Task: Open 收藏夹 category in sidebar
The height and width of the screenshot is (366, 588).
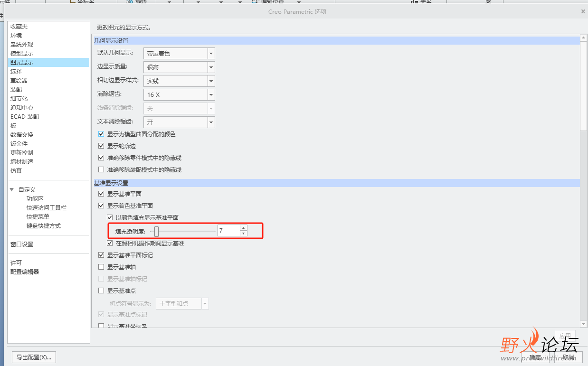Action: (x=19, y=27)
